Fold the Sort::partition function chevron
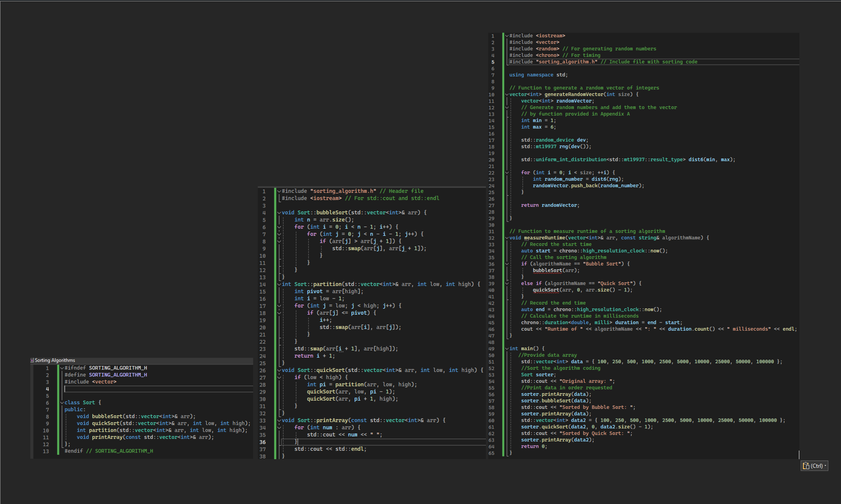Screen dimensions: 841x504 click(279, 284)
